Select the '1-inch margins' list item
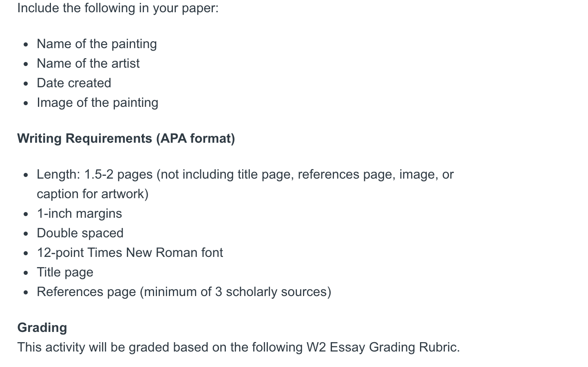 pos(80,214)
